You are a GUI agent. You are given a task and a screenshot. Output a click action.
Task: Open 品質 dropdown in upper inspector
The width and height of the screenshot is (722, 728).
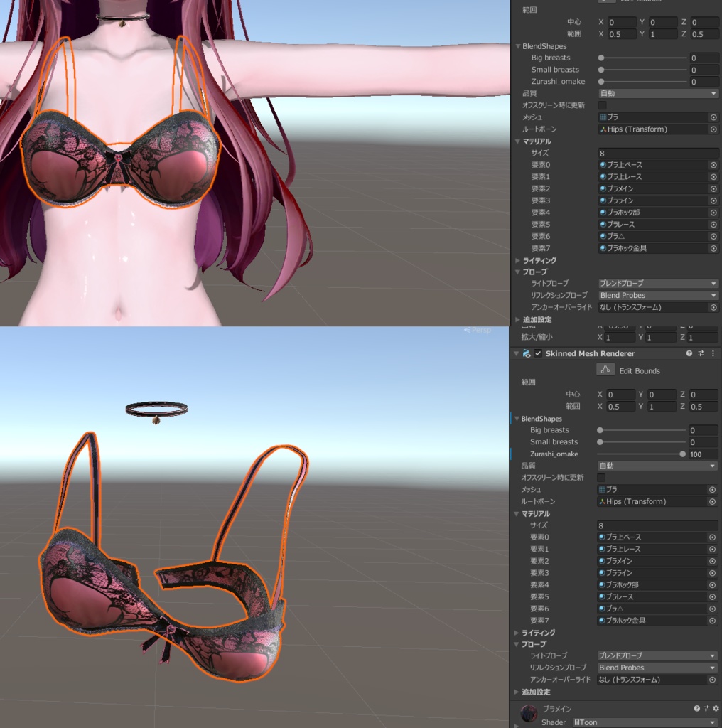tap(658, 93)
